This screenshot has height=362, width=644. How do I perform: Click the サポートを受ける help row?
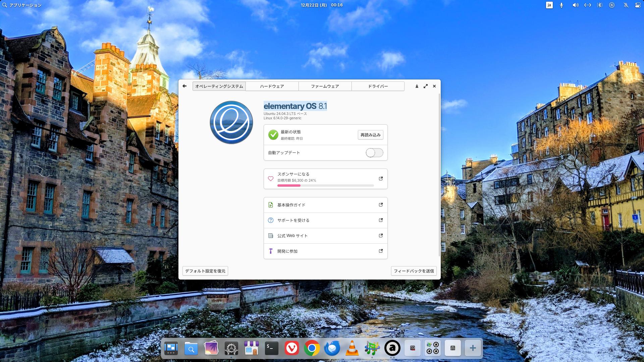325,220
